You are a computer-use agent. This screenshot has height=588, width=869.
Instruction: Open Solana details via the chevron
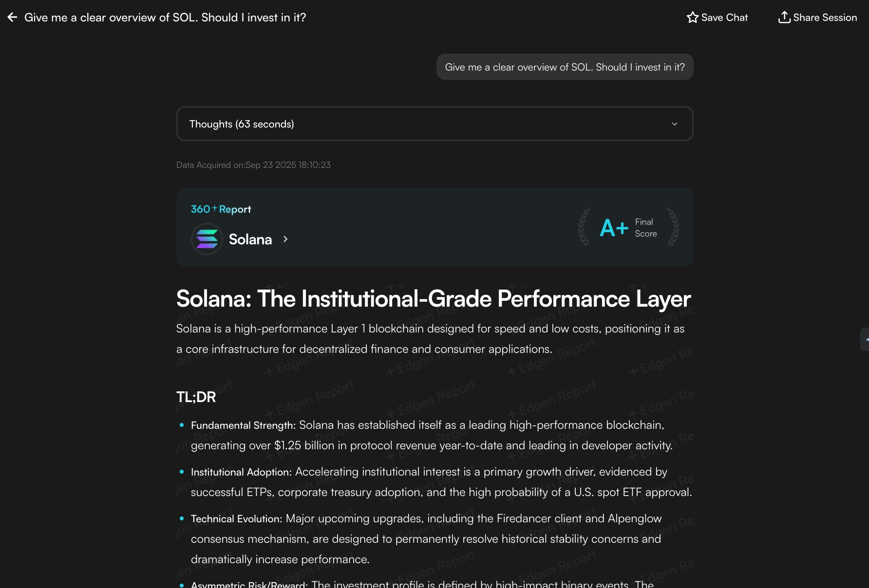pyautogui.click(x=285, y=239)
